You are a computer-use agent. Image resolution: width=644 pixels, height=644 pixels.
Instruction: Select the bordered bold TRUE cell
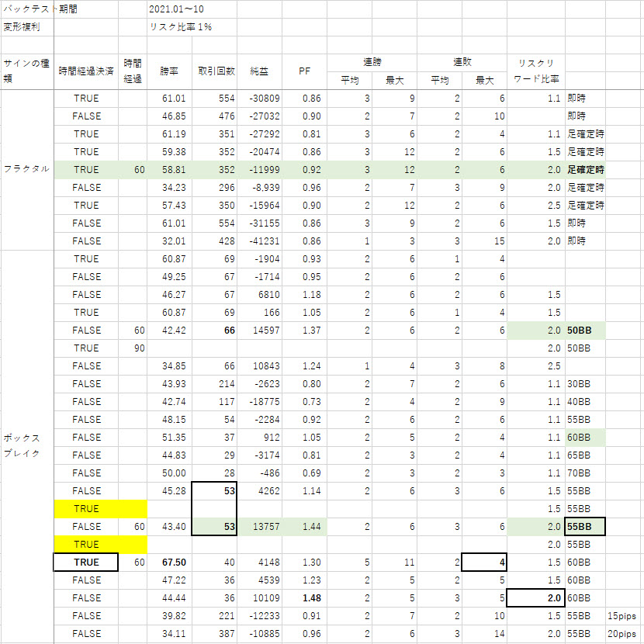(86, 563)
